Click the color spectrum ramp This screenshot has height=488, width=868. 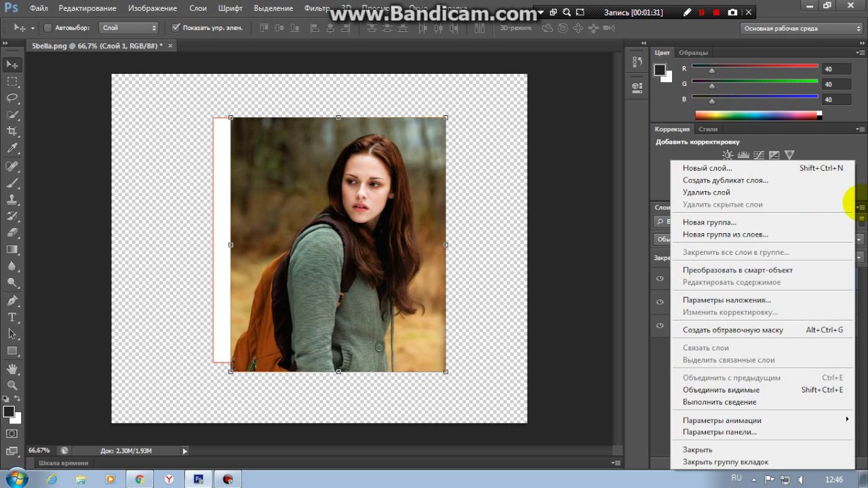[758, 115]
